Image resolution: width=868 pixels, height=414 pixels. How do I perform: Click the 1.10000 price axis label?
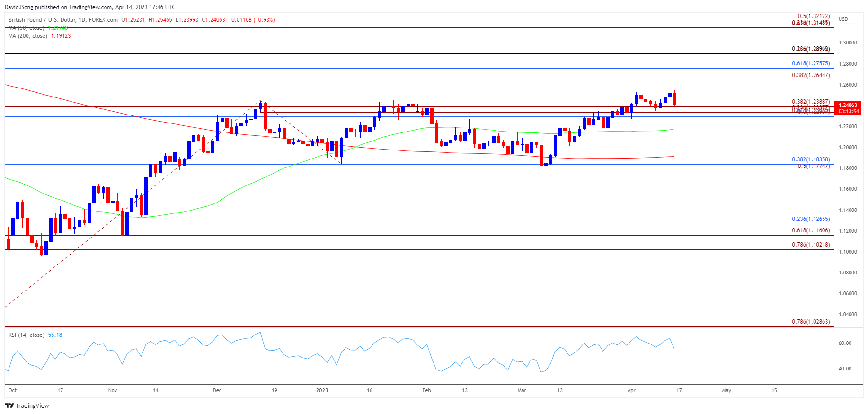pos(848,252)
